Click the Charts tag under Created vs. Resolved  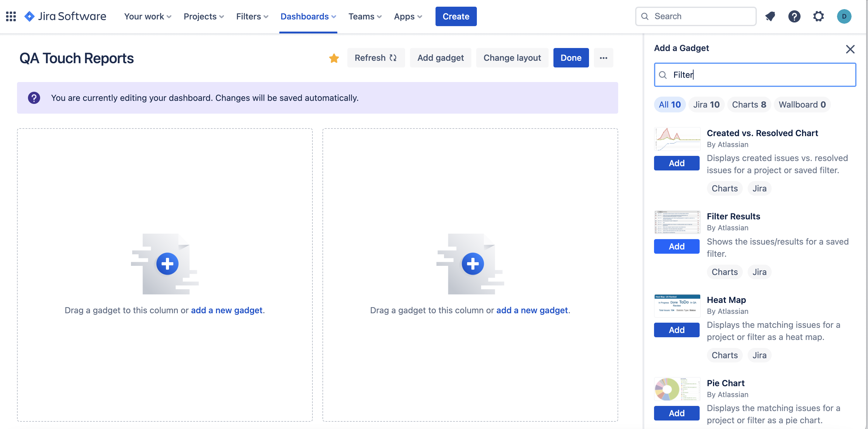tap(725, 189)
